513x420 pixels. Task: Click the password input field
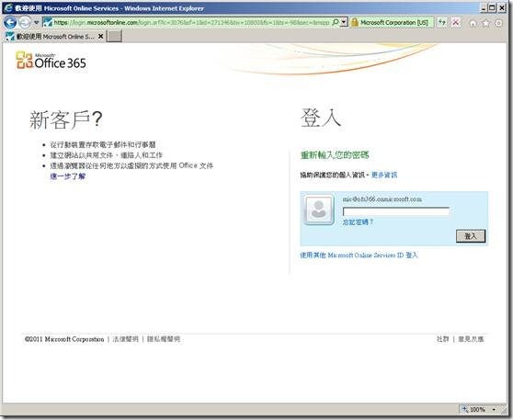tap(396, 211)
